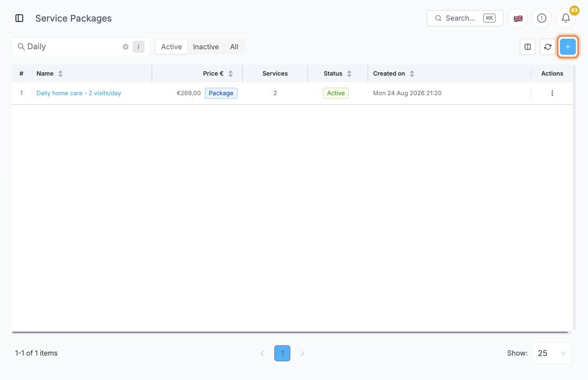
Task: Open the column layout chooser icon
Action: point(528,47)
